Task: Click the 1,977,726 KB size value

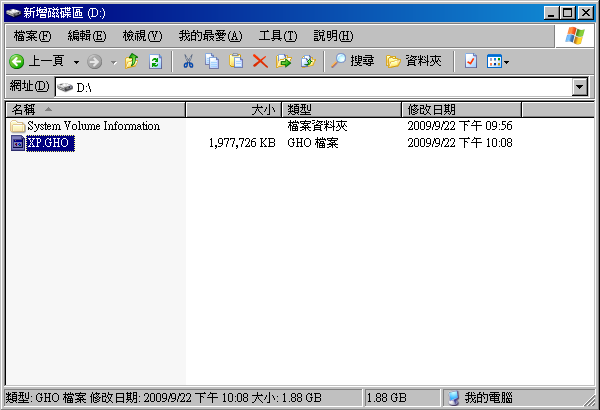Action: (x=242, y=143)
